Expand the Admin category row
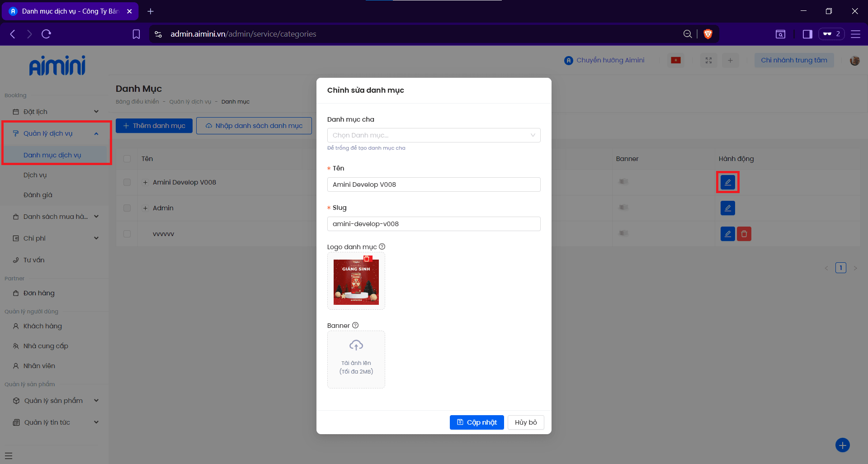This screenshot has width=868, height=464. 146,208
